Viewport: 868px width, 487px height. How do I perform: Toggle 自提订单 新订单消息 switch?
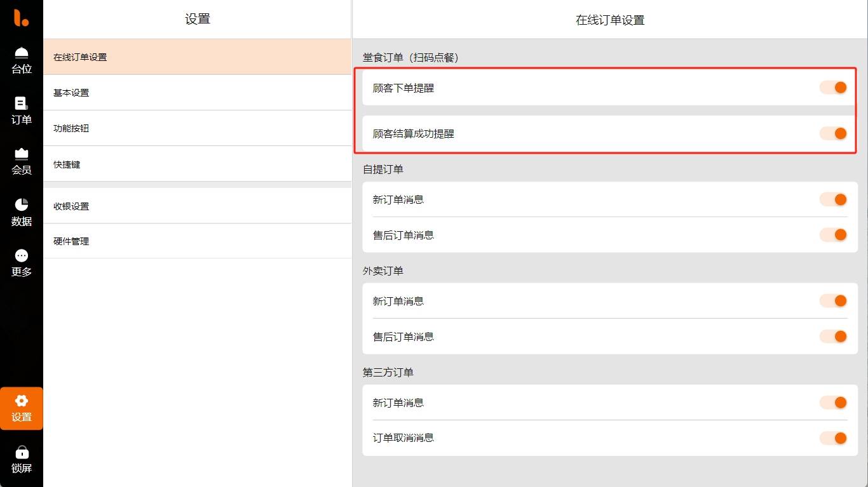coord(834,199)
